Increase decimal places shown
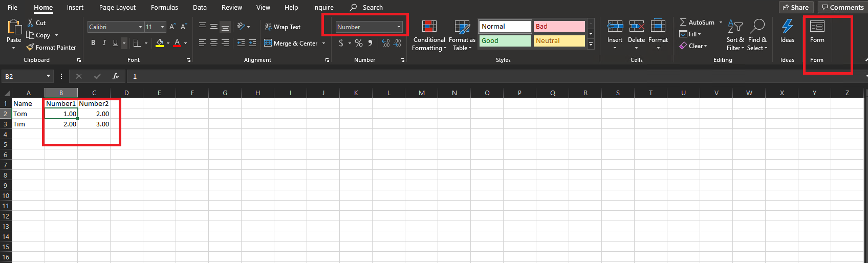The height and width of the screenshot is (263, 868). (x=386, y=43)
